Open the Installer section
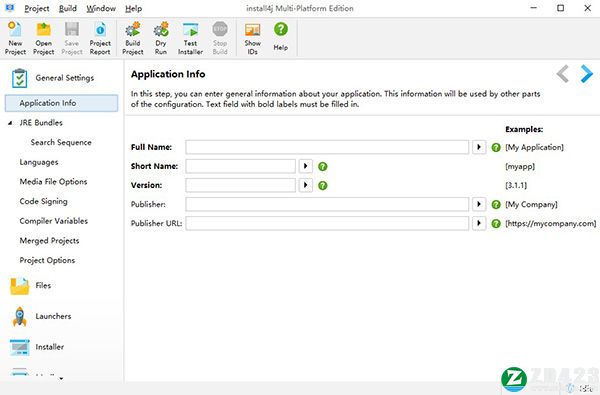The width and height of the screenshot is (600, 395). point(37,347)
